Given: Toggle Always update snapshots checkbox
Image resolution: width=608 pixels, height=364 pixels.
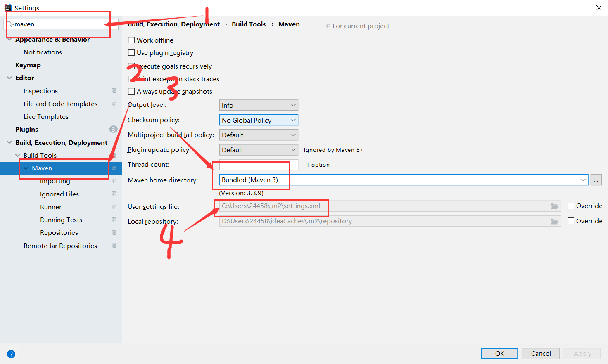Looking at the screenshot, I should click(x=131, y=91).
